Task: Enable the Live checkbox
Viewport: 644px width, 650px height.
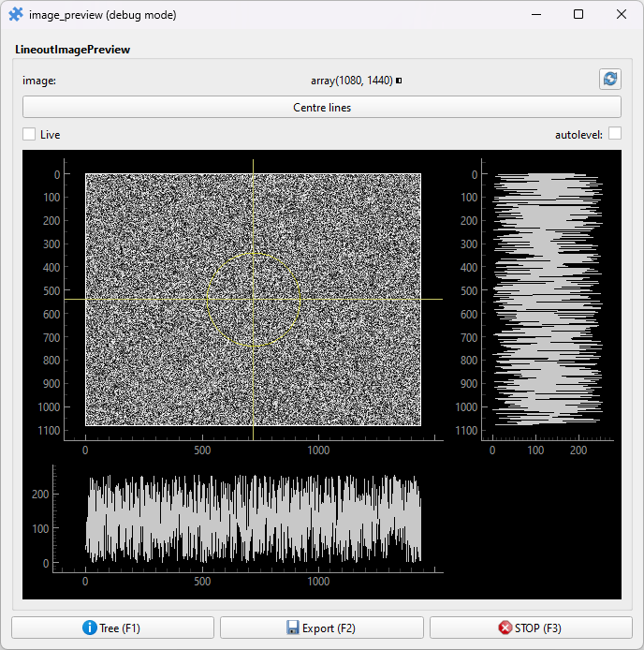Action: click(29, 134)
